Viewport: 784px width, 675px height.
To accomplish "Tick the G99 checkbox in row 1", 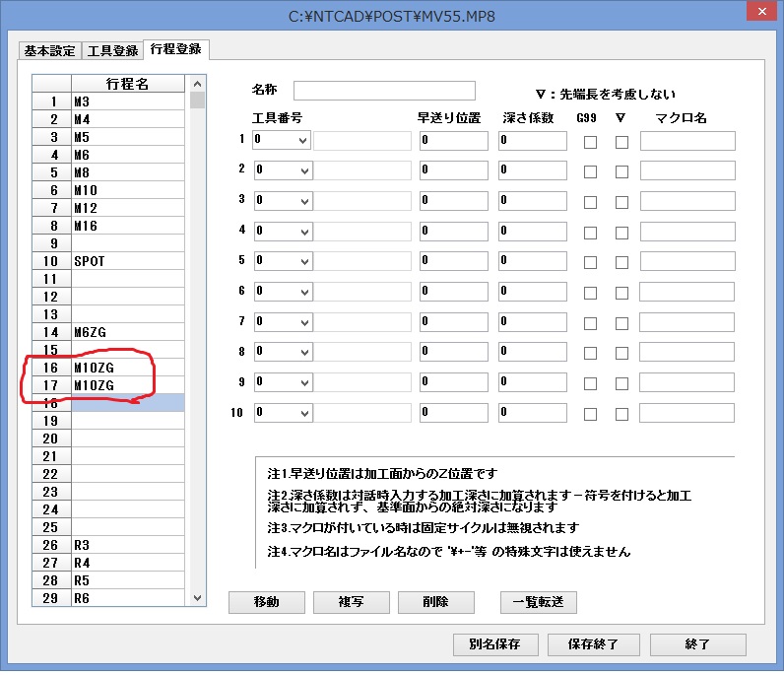I will [x=590, y=142].
